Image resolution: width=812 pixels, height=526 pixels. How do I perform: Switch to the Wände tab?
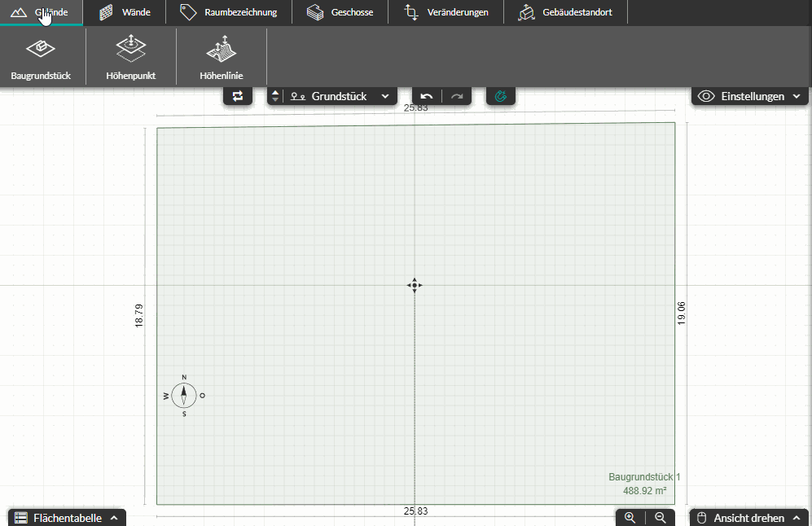pos(125,12)
